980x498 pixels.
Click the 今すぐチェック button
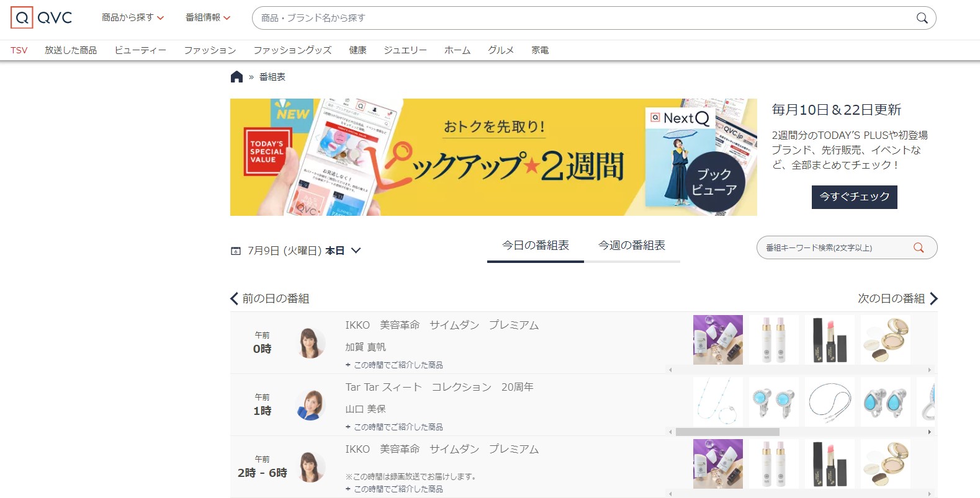click(x=855, y=197)
